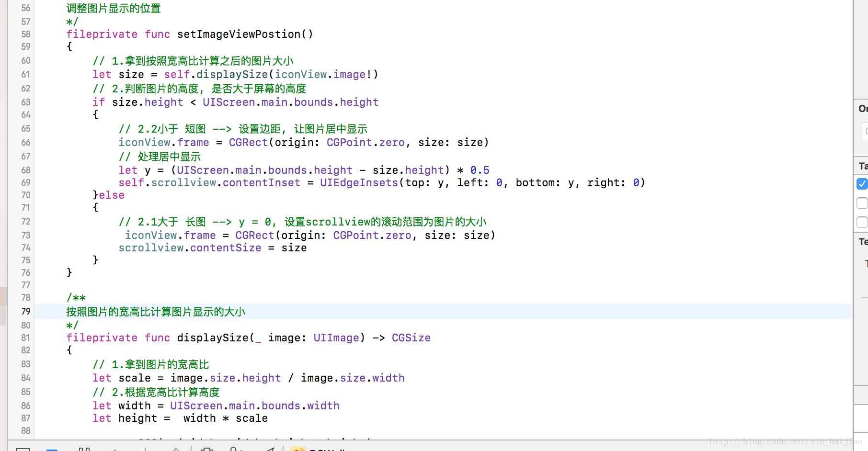Click gutter line number 69
868x451 pixels.
(26, 182)
